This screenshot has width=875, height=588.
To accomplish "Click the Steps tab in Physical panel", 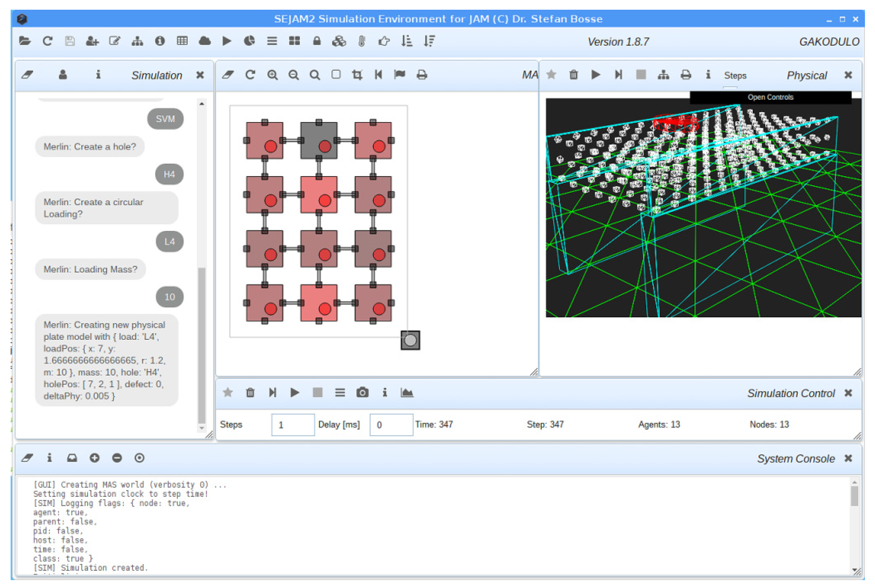I will click(x=735, y=76).
